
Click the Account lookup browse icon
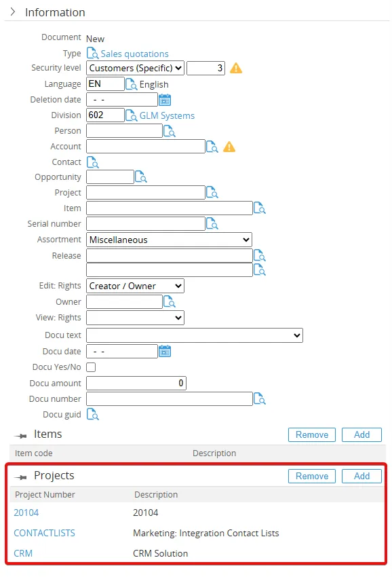(212, 147)
